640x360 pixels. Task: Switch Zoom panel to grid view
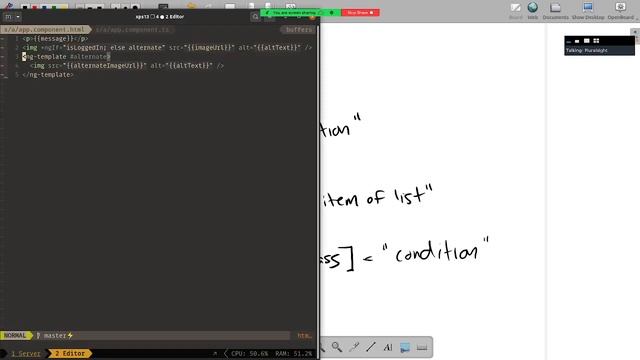[596, 41]
